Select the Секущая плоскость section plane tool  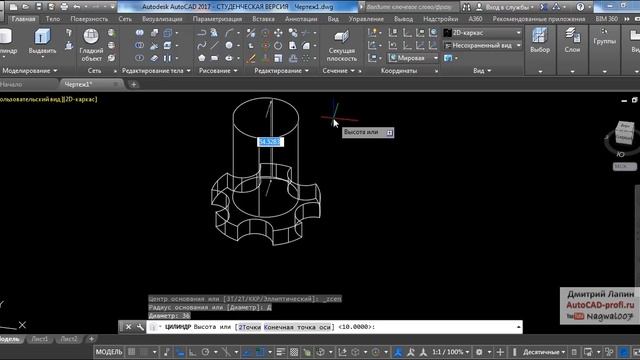(x=341, y=45)
